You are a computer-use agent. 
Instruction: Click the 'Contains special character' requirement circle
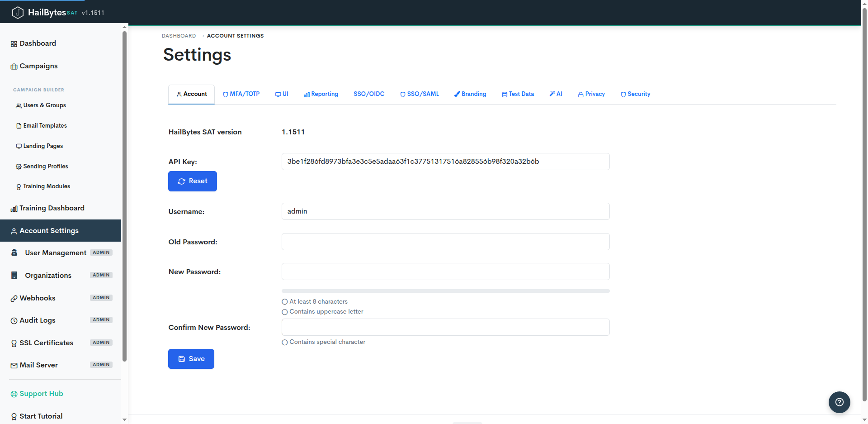(285, 342)
